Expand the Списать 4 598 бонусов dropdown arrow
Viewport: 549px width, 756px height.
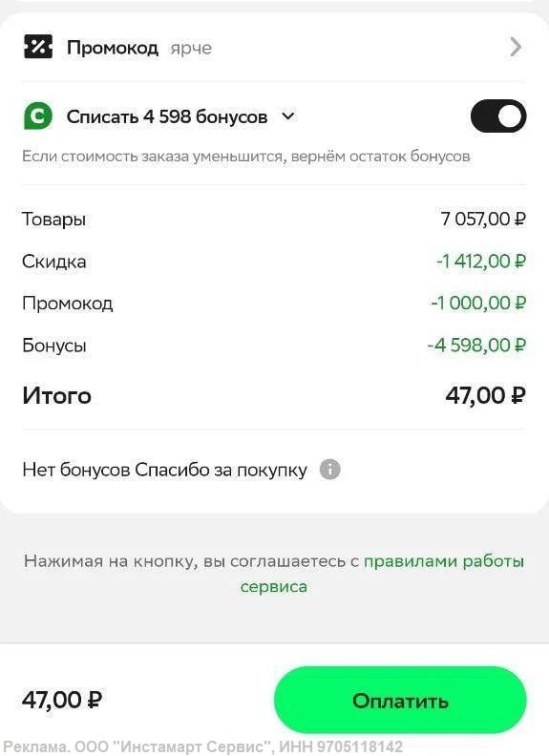click(x=288, y=116)
